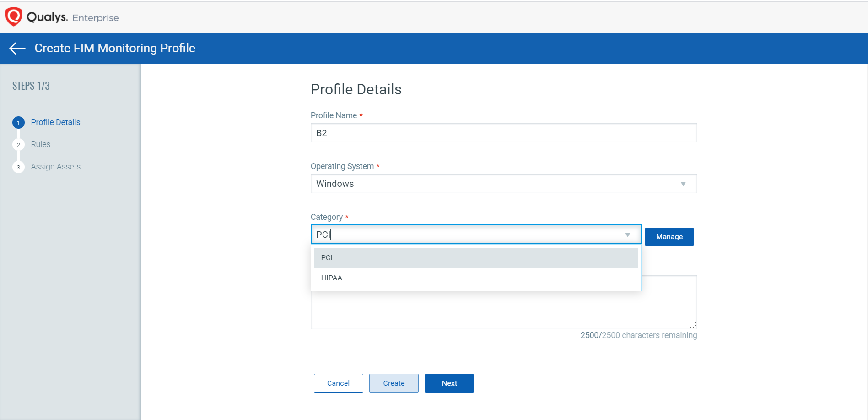This screenshot has height=420, width=868.
Task: Open the Operating System dropdown arrow
Action: click(683, 184)
